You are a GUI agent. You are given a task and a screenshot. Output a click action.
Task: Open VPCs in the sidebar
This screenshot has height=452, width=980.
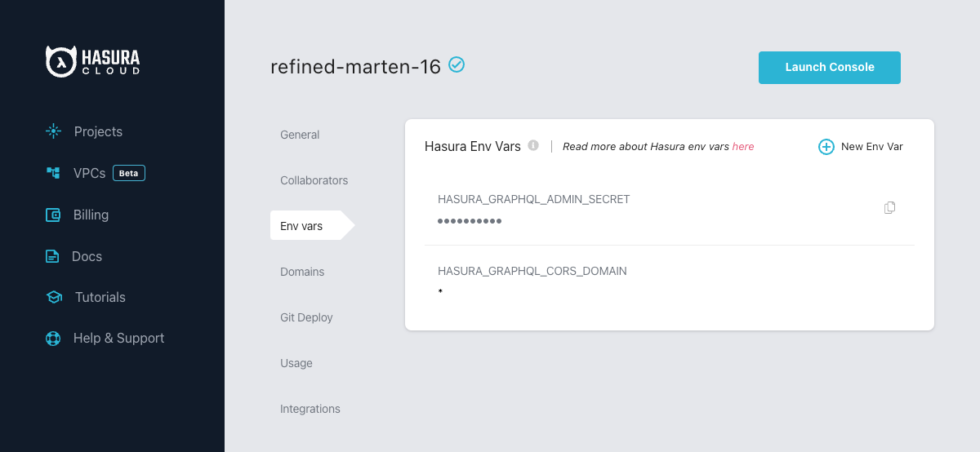(x=88, y=173)
